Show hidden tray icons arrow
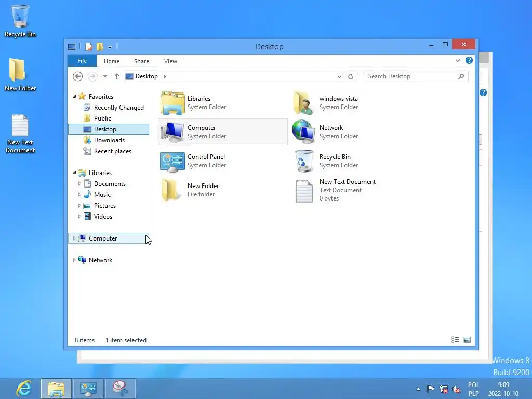This screenshot has height=399, width=532. [x=418, y=389]
